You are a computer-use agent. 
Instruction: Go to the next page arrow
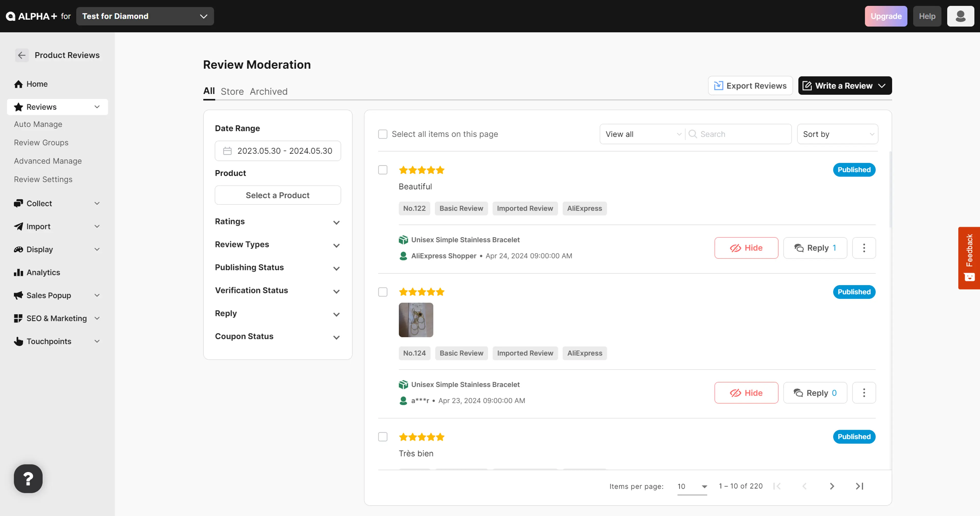[x=832, y=486]
